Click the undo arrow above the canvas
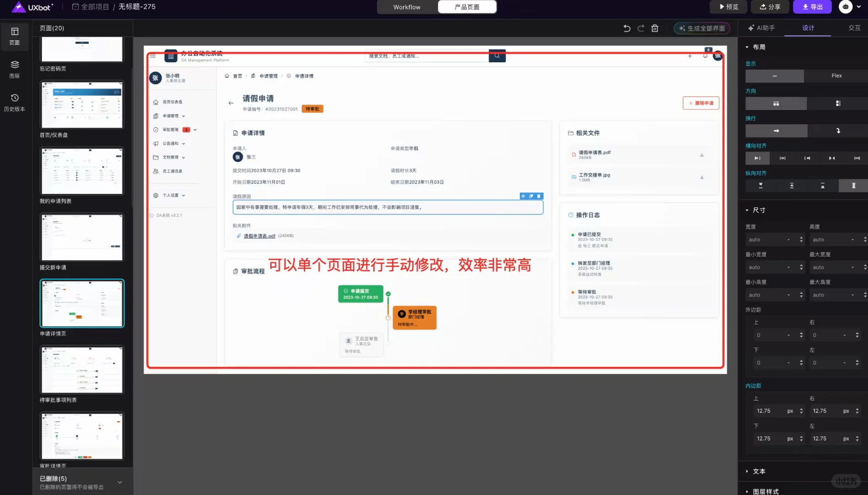The image size is (868, 495). [627, 28]
